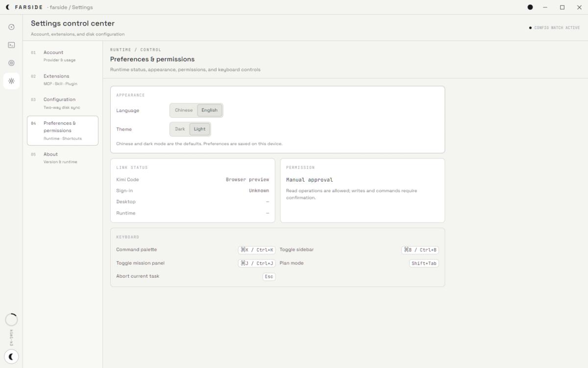Click the Farside crescent logo in the title bar
Viewport: 588px width, 368px height.
point(8,7)
